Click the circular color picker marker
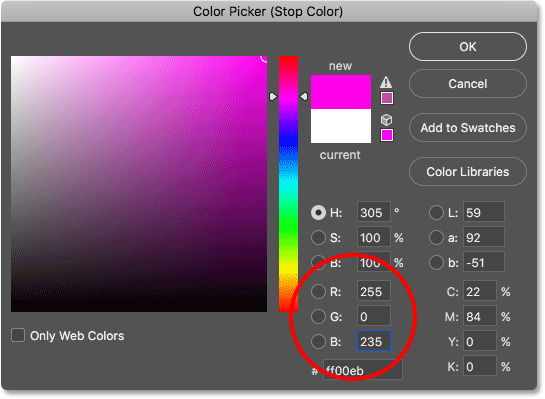This screenshot has width=545, height=399. pos(265,58)
